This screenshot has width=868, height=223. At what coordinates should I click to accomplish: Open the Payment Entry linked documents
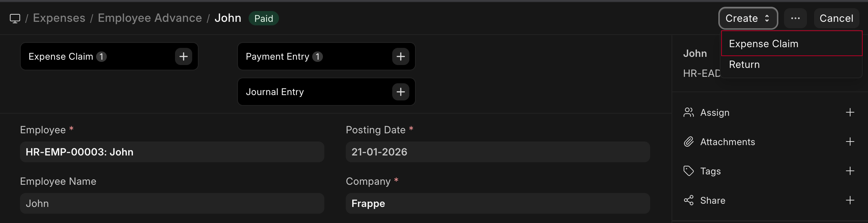(278, 56)
